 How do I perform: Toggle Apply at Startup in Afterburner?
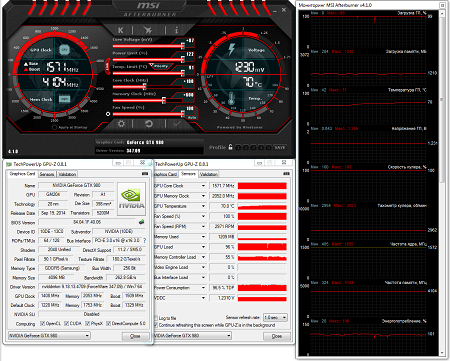click(x=54, y=127)
